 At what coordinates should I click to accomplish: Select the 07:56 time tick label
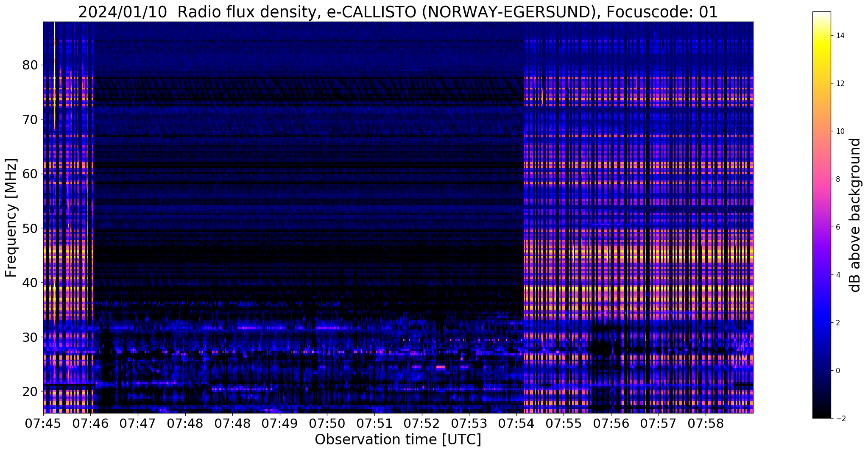click(611, 424)
